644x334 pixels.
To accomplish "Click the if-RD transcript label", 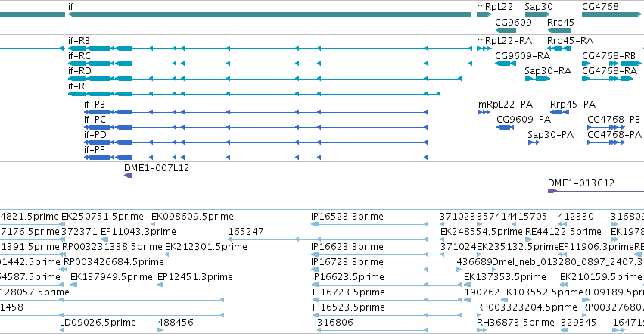I will [x=79, y=71].
